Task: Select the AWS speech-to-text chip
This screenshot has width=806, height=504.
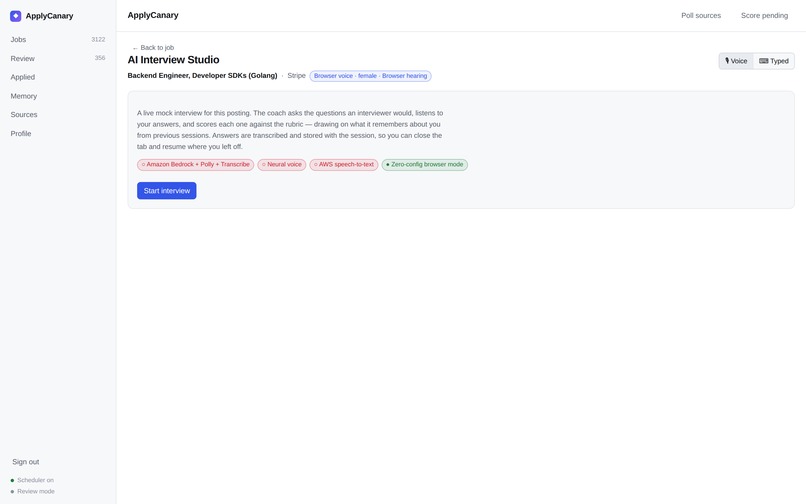Action: point(344,165)
